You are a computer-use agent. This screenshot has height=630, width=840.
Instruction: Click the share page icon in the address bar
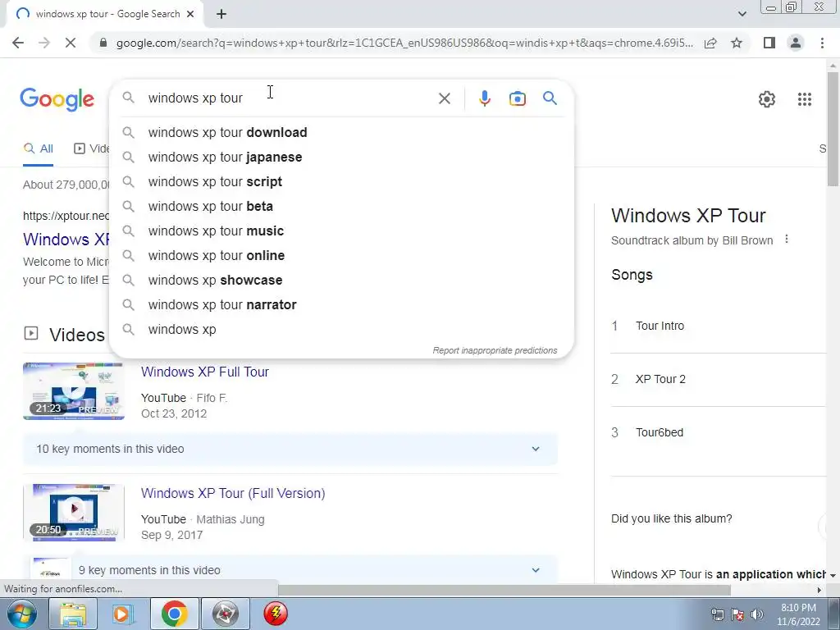point(710,43)
